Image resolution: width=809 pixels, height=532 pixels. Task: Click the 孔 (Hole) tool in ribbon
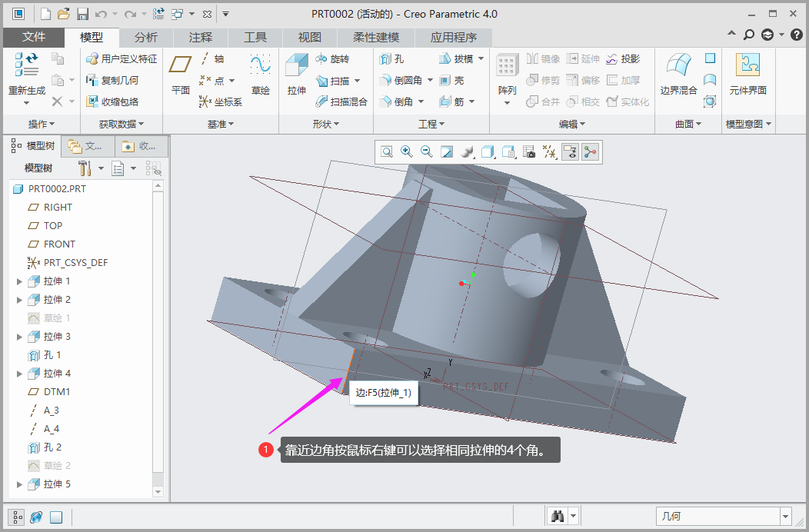click(391, 58)
